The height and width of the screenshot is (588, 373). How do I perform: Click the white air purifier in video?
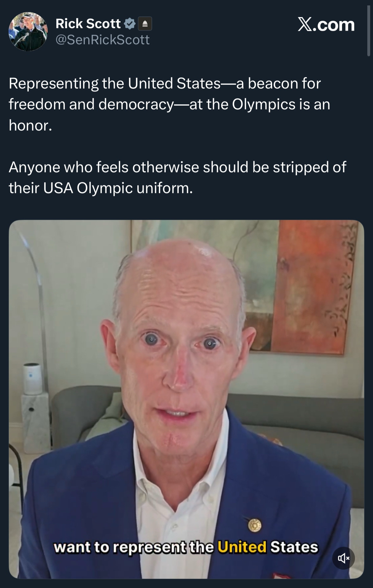(33, 379)
